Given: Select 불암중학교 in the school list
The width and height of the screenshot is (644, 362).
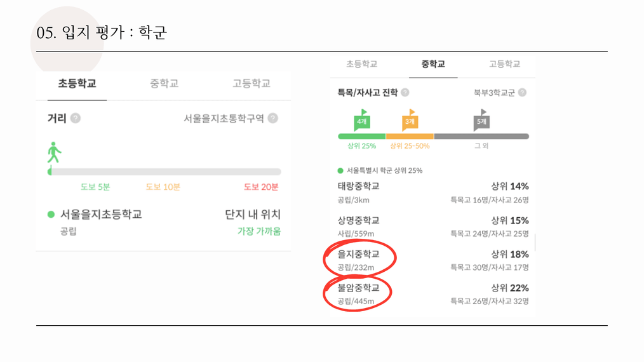Looking at the screenshot, I should pos(433,294).
